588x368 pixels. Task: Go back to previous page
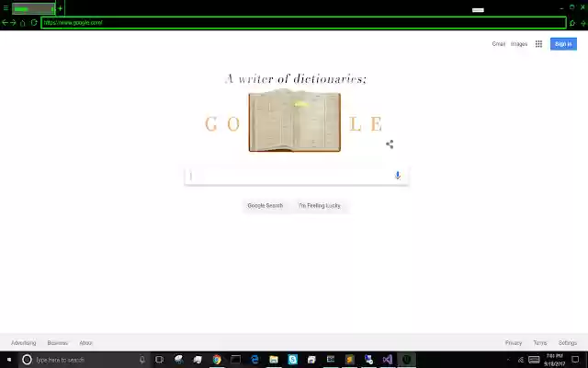5,22
